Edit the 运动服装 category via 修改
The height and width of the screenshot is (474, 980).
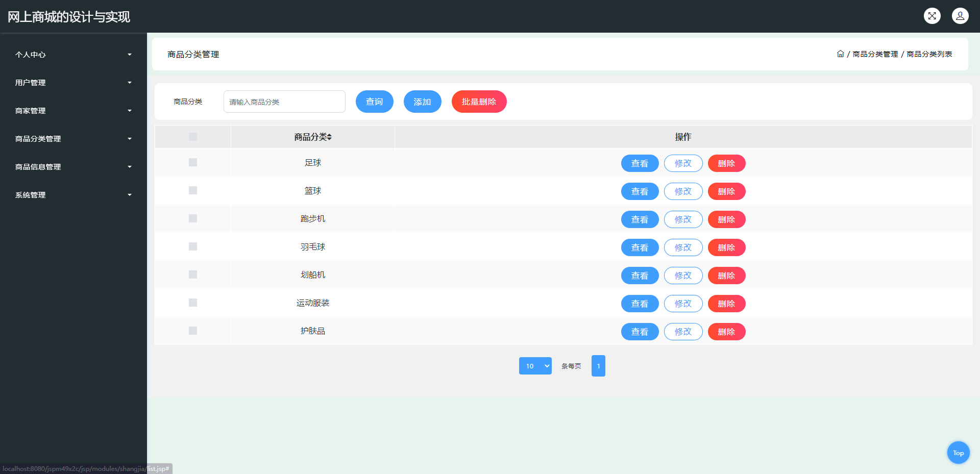pos(683,304)
